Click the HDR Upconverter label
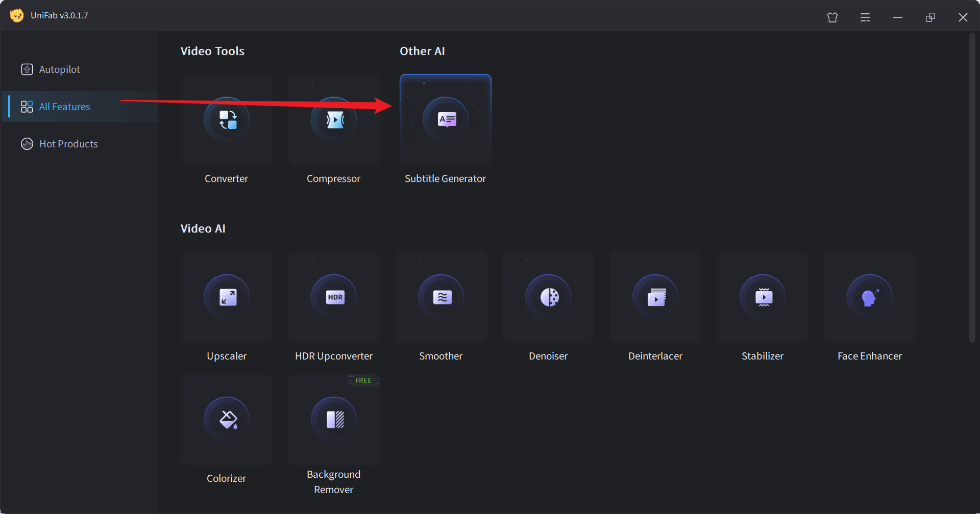Image resolution: width=980 pixels, height=514 pixels. (334, 356)
